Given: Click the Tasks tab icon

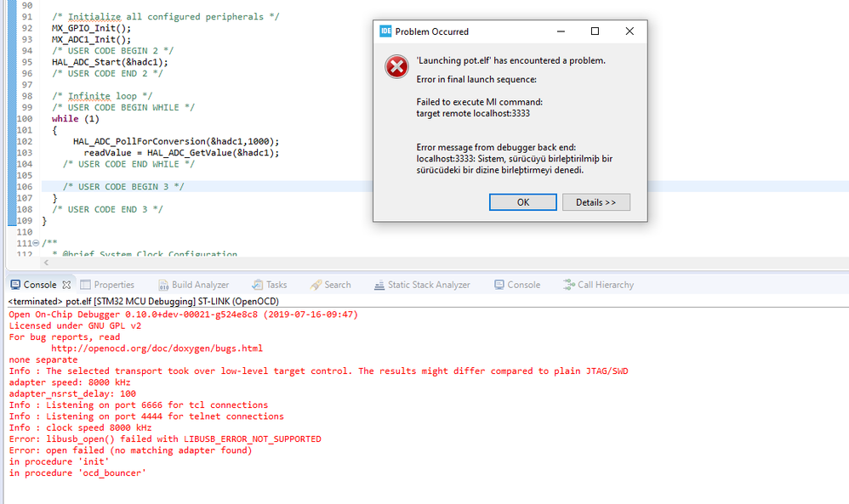Looking at the screenshot, I should [258, 285].
